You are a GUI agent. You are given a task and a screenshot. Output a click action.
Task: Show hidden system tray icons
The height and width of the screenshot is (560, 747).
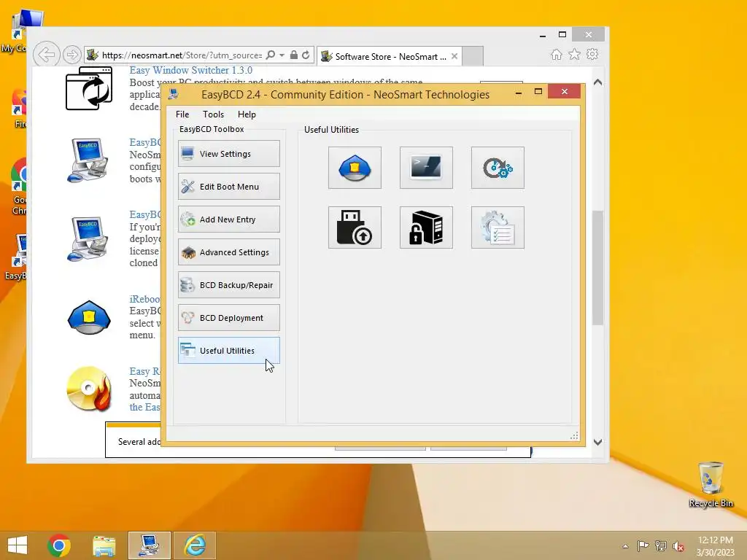[x=625, y=546]
